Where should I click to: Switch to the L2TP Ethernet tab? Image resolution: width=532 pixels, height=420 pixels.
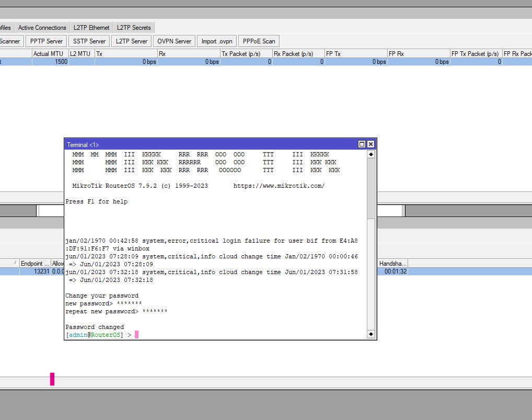click(x=91, y=28)
